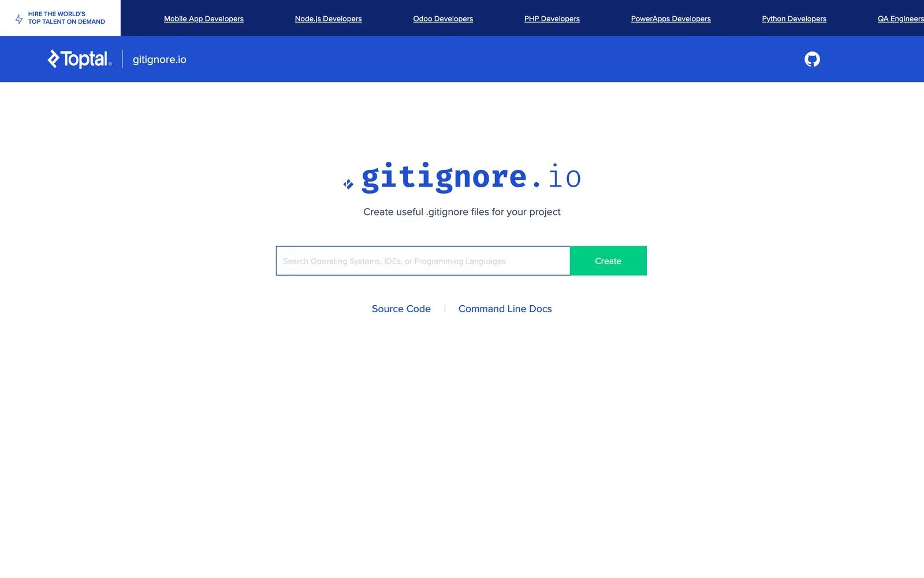Open the PHP Developers link
Screen dimensions: 924x578
click(552, 18)
